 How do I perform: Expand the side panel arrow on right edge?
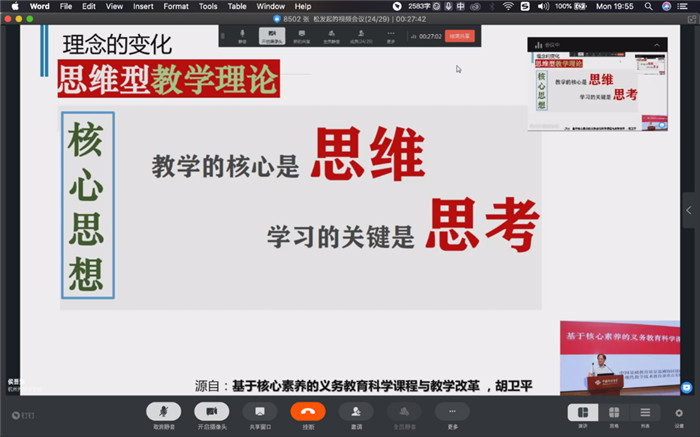pyautogui.click(x=690, y=210)
